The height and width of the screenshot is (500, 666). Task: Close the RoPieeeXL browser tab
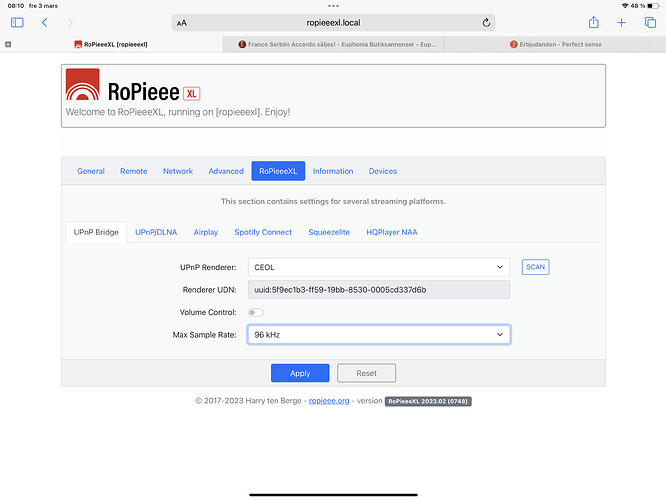(8, 44)
